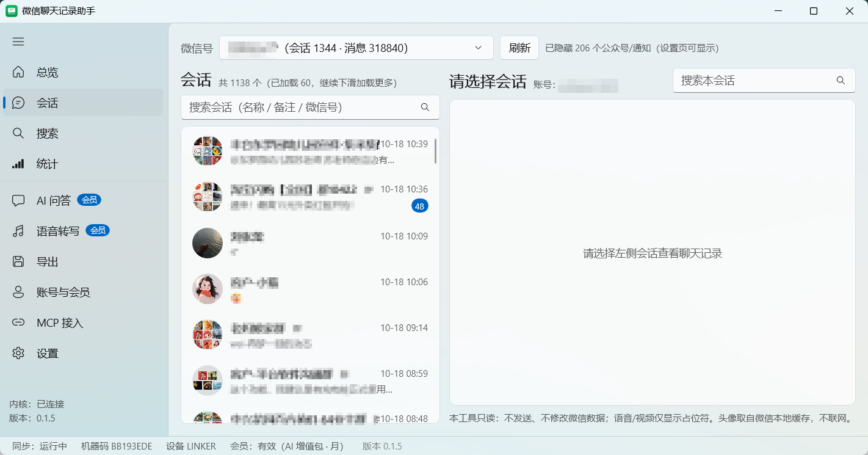This screenshot has width=868, height=455.
Task: Click the 设备 LINKER status entry
Action: click(191, 446)
